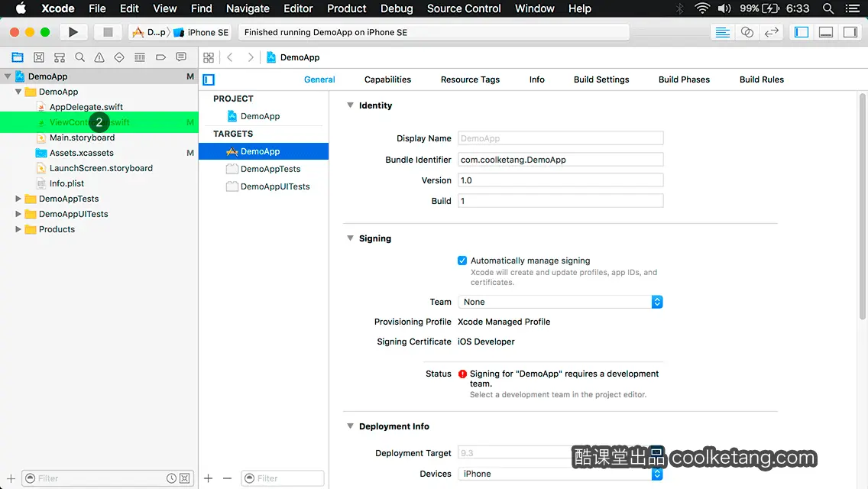Run the app with the Play button

point(73,32)
